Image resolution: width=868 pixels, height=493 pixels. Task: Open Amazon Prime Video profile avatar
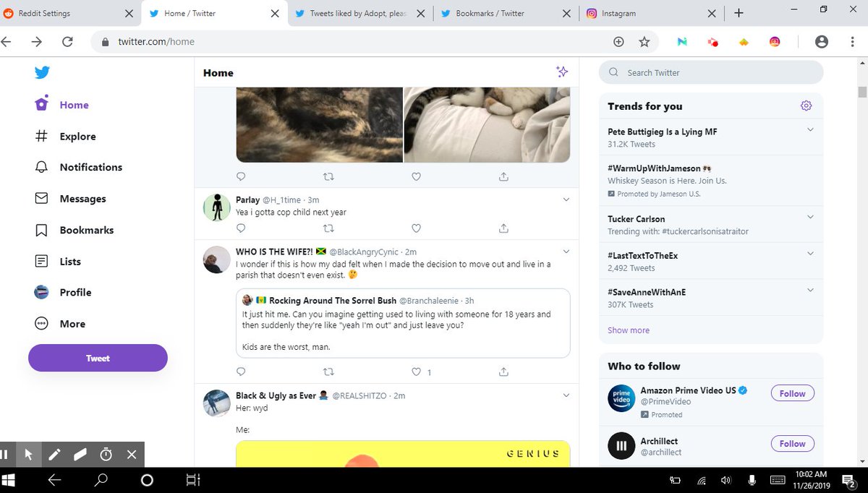[621, 398]
